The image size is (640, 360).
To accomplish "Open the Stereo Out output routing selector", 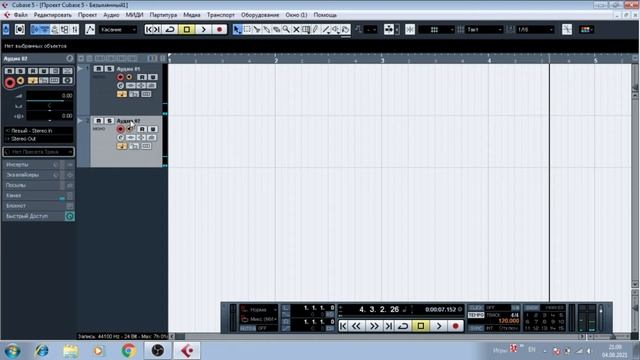I will (39, 139).
